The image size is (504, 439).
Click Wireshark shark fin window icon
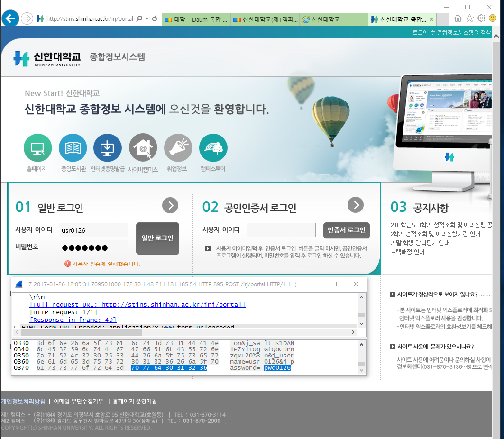click(18, 284)
